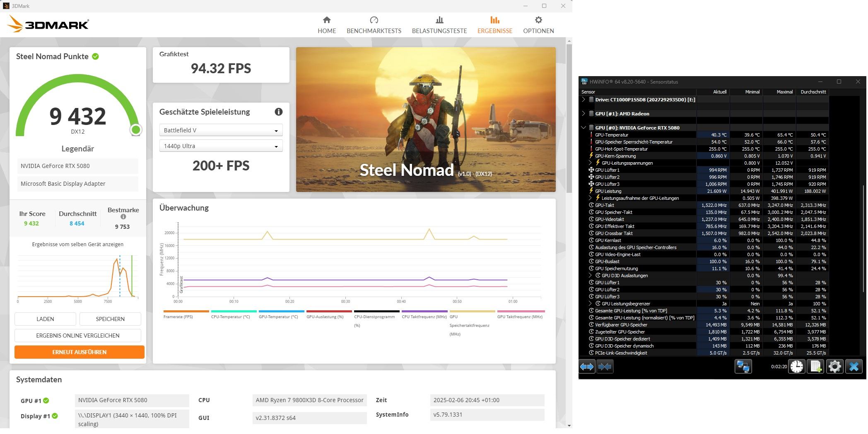Click Ergebnisse vom selben Gerät anzeigen
The image size is (868, 434).
pos(78,244)
